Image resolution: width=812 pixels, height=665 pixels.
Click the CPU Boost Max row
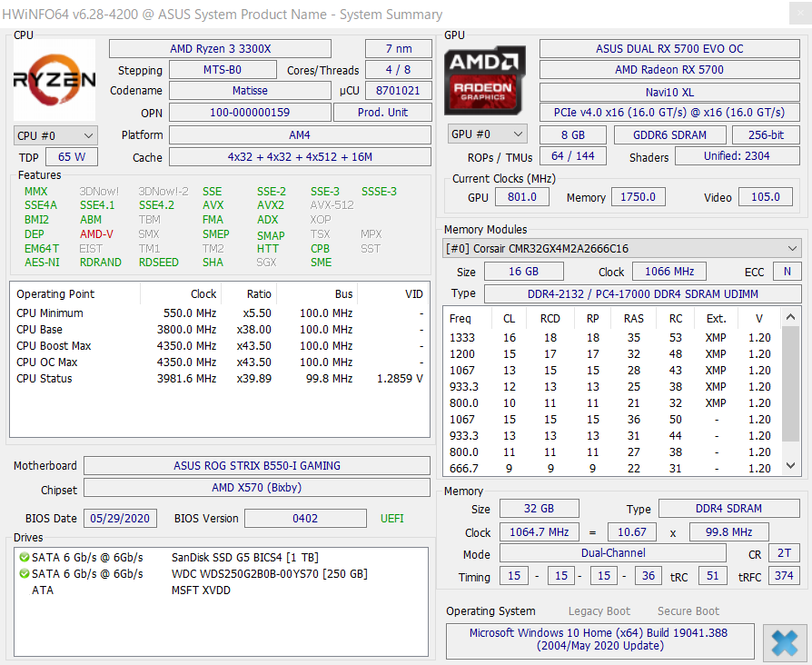click(220, 346)
